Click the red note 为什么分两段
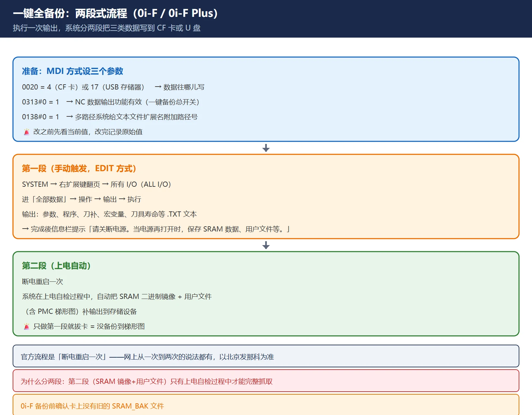 (266, 381)
